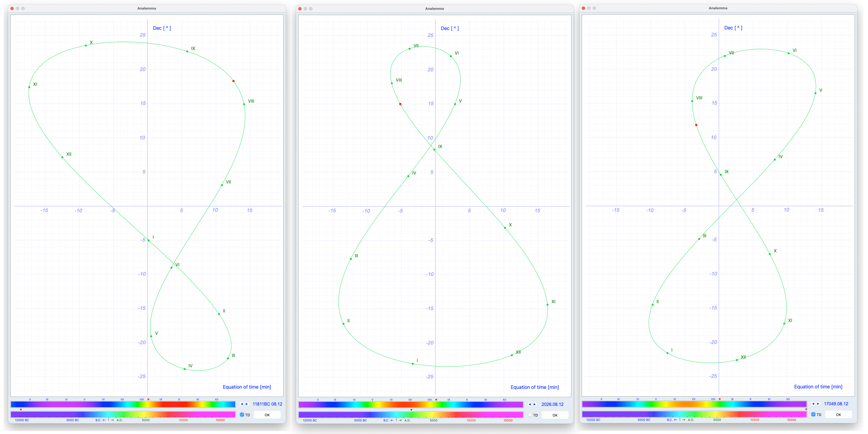Viewport: 868px width, 434px height.
Task: Toggle TD checkbox in the 17049.08.12 window
Action: [813, 414]
